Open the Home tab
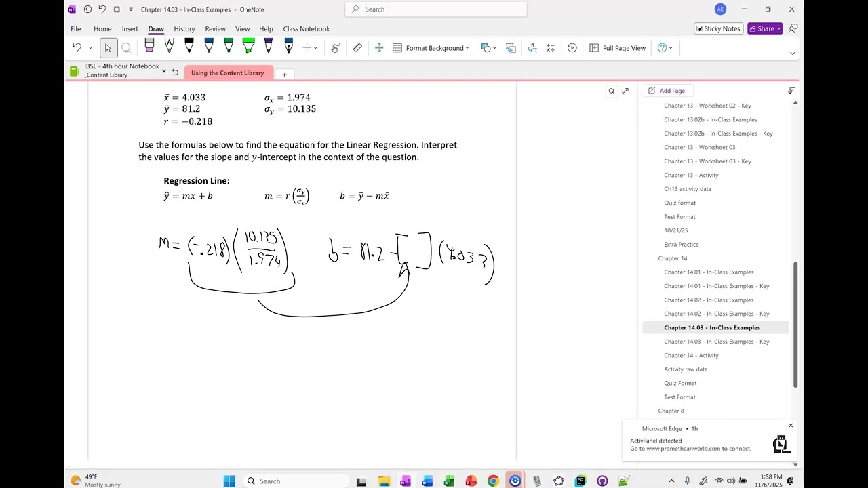This screenshot has width=868, height=488. tap(102, 29)
